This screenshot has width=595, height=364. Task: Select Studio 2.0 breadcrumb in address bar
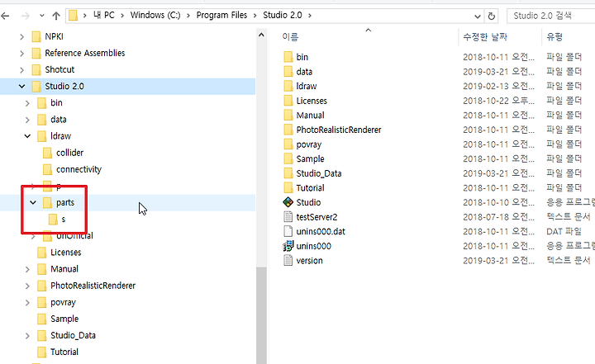tap(283, 15)
